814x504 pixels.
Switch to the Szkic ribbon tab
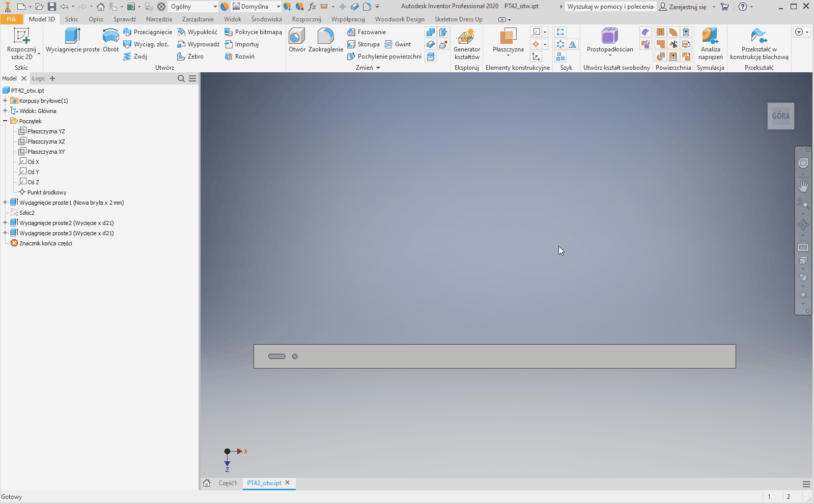(x=72, y=19)
